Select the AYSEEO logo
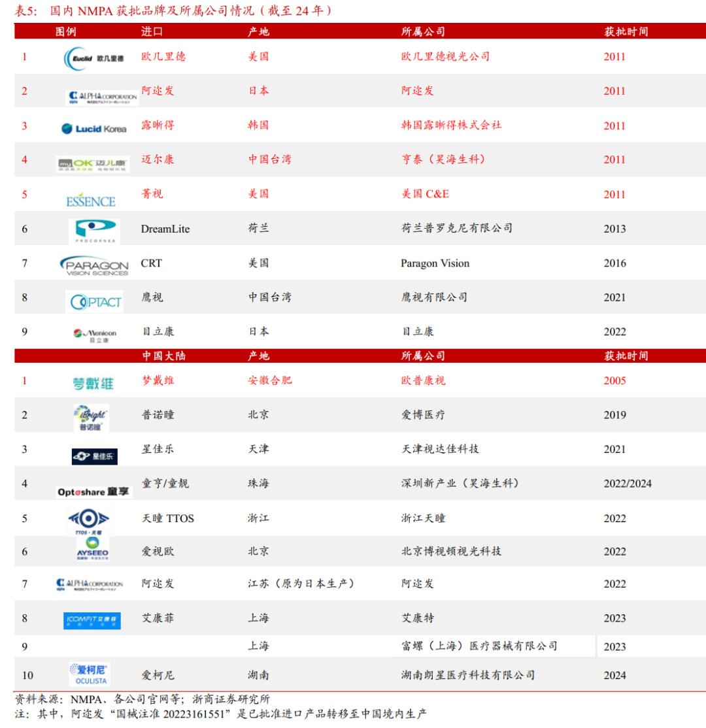This screenshot has height=728, width=706. (92, 549)
